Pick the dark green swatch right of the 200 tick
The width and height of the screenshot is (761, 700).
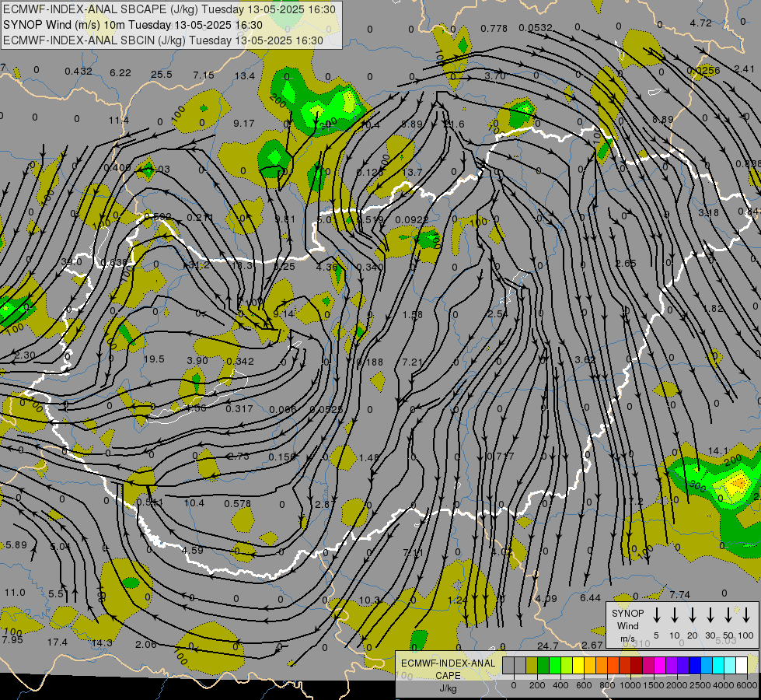[543, 665]
